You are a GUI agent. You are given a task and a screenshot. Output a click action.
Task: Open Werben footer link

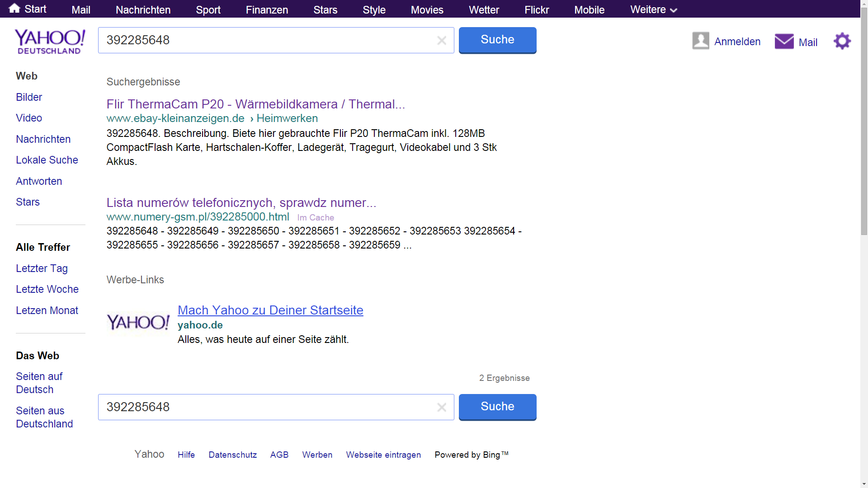pos(317,455)
